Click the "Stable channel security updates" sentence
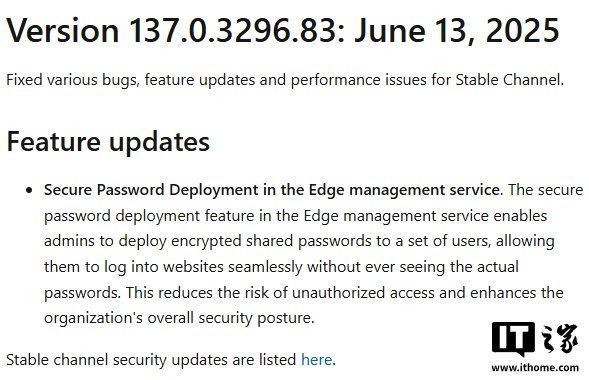Viewport: 589px width, 380px height. (x=171, y=360)
